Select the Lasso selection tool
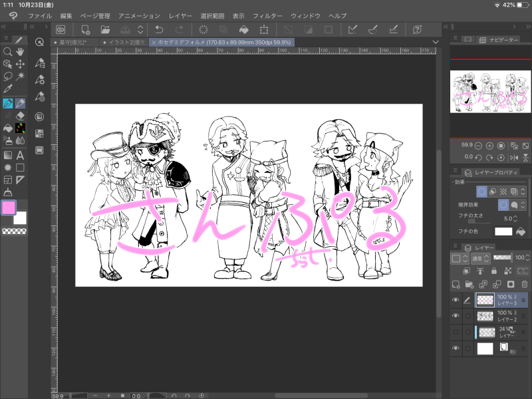 tap(7, 76)
